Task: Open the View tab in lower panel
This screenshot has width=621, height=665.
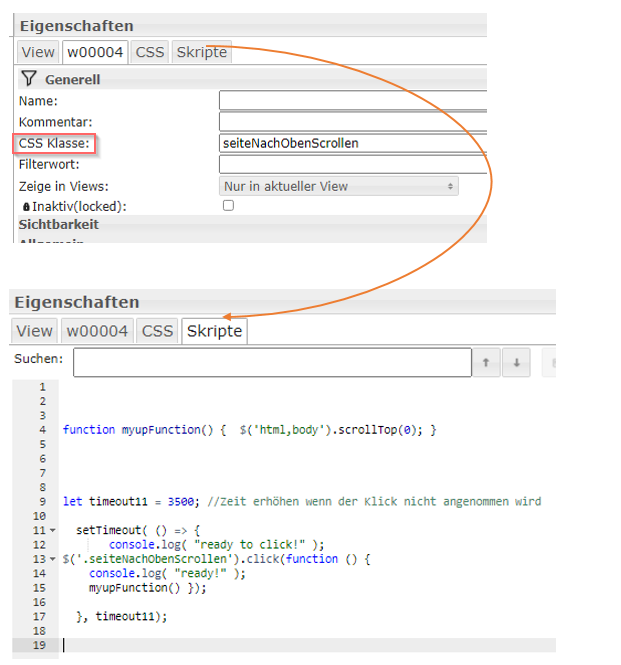Action: [x=34, y=331]
